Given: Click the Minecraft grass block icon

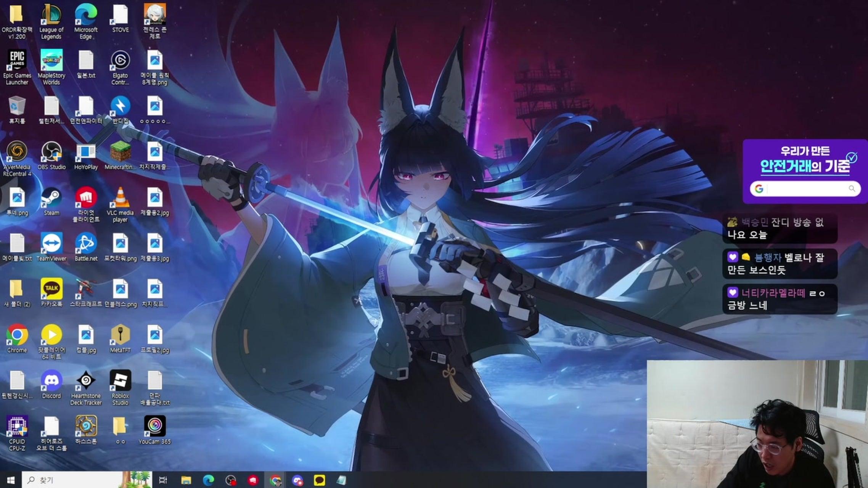Looking at the screenshot, I should pyautogui.click(x=120, y=156).
